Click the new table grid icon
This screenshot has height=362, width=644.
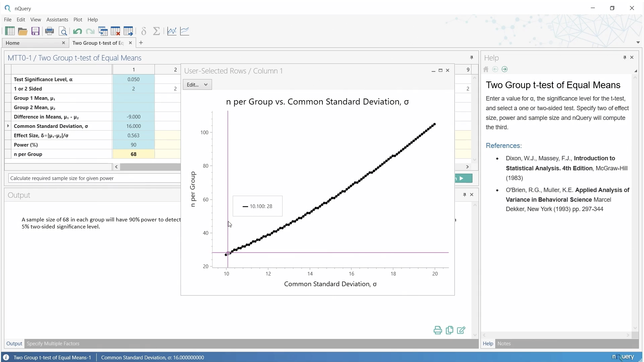tap(10, 31)
